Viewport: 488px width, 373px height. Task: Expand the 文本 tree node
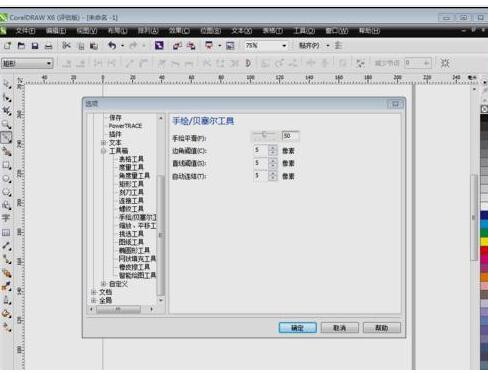pos(103,143)
